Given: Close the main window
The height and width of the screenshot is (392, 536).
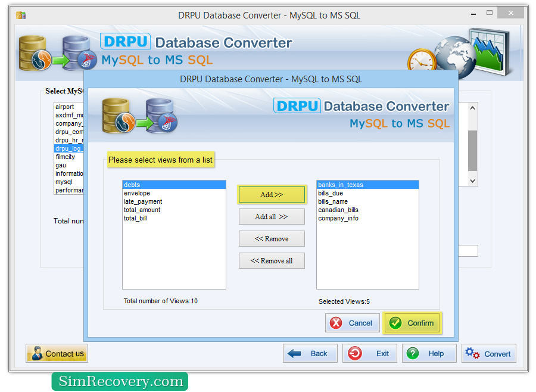Looking at the screenshot, I should click(x=511, y=13).
